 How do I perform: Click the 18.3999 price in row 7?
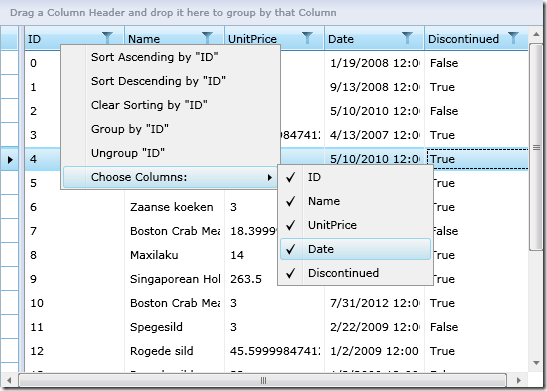251,231
